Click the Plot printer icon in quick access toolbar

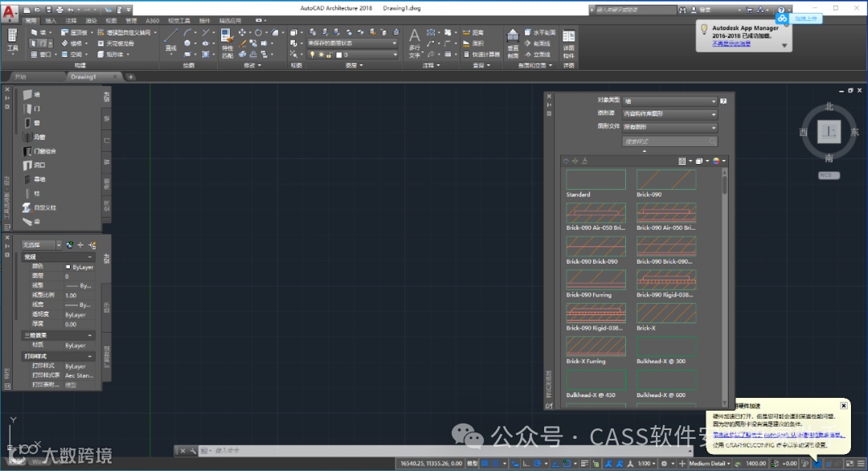59,10
